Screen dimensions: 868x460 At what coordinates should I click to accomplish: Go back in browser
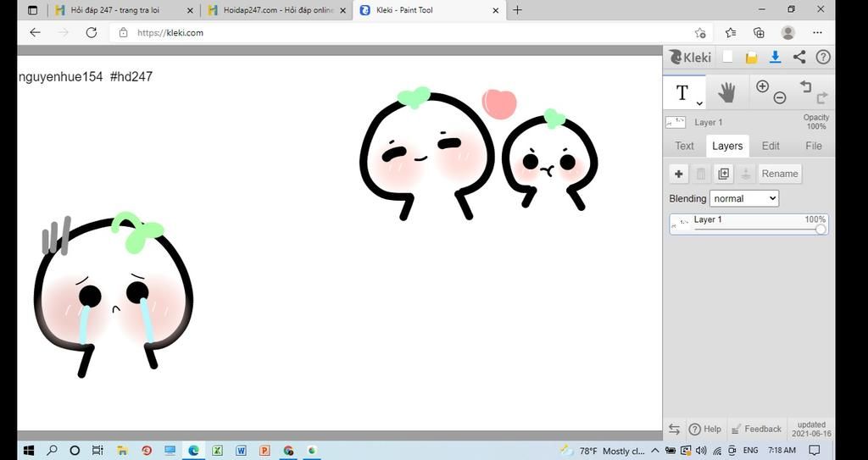coord(35,33)
